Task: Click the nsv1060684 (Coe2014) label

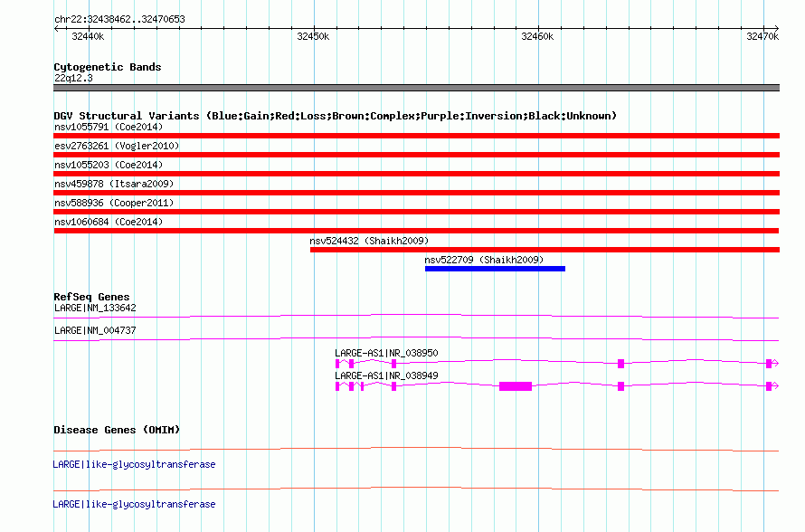Action: click(109, 222)
